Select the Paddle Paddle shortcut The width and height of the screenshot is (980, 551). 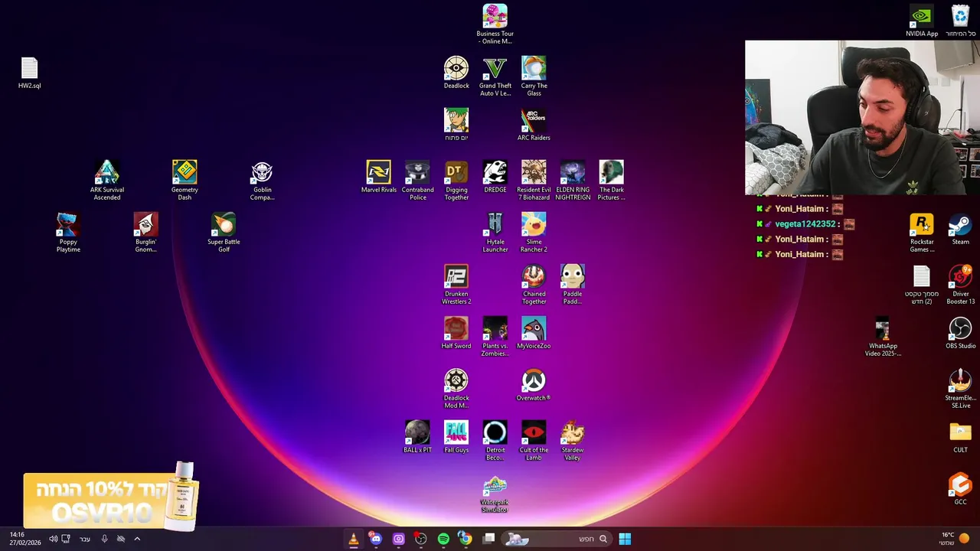tap(573, 285)
